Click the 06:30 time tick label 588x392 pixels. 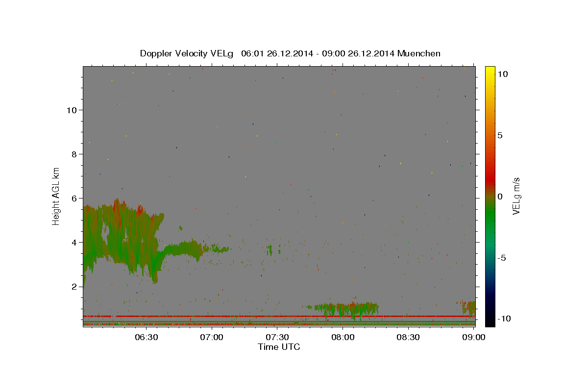tap(146, 337)
